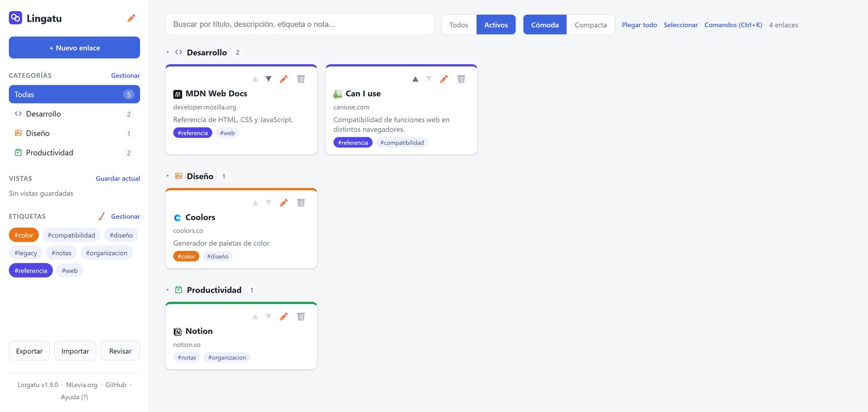Click the + Nuevo enlace button
The image size is (868, 412).
coord(74,48)
